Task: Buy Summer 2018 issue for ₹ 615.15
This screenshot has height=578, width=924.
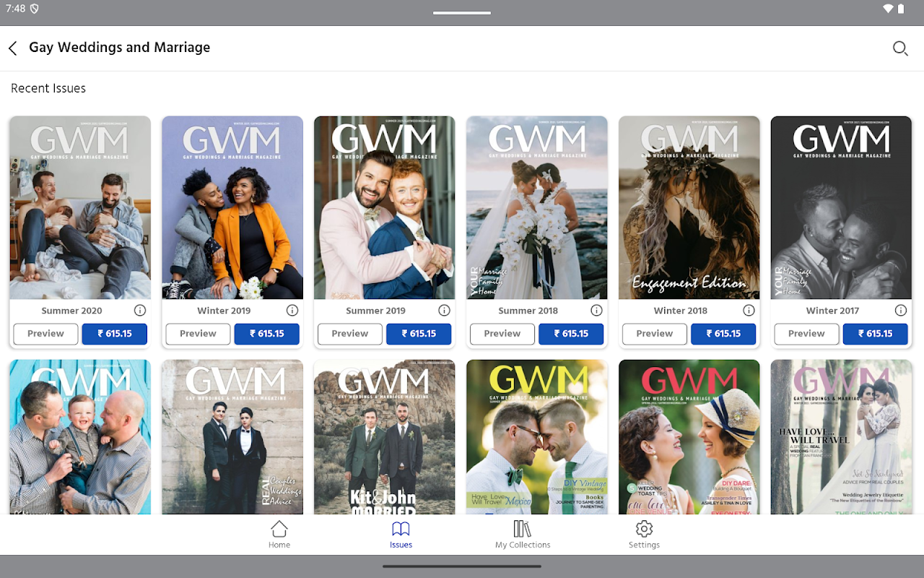Action: (572, 334)
